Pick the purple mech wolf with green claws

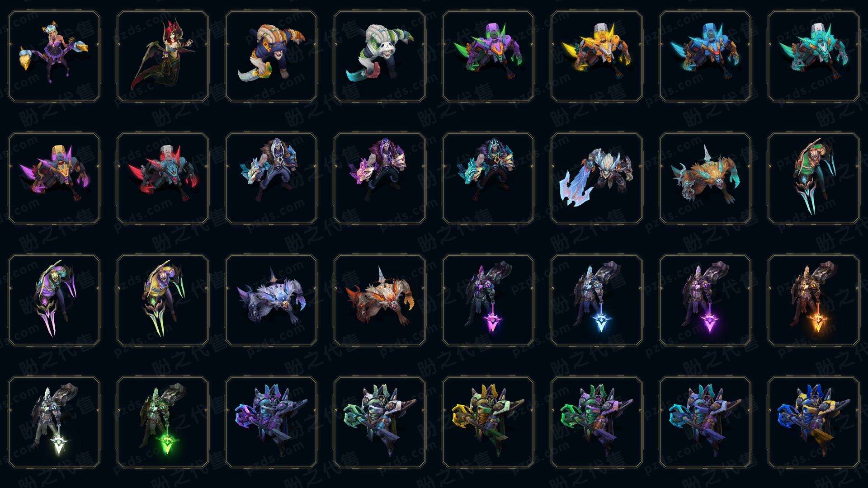(x=488, y=56)
